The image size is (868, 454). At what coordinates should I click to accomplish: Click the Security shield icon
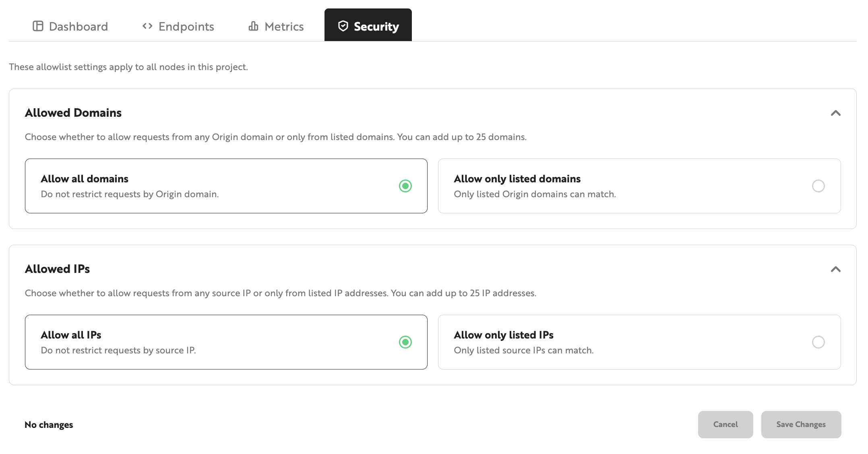point(343,26)
